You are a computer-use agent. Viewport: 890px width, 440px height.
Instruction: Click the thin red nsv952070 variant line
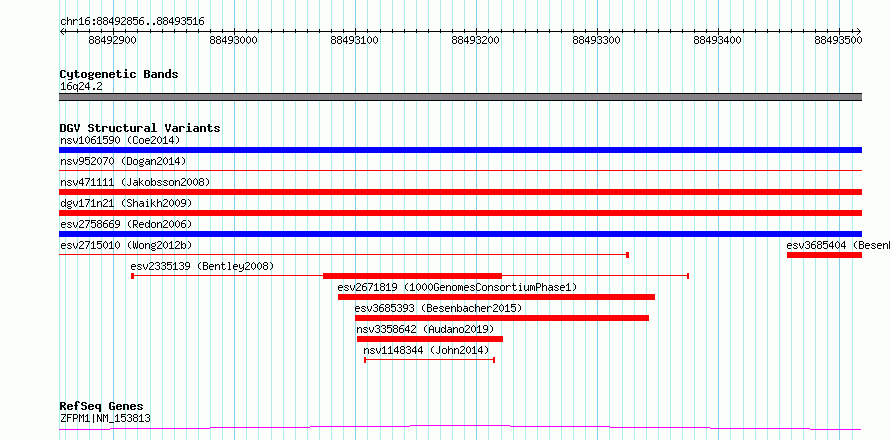pos(460,170)
